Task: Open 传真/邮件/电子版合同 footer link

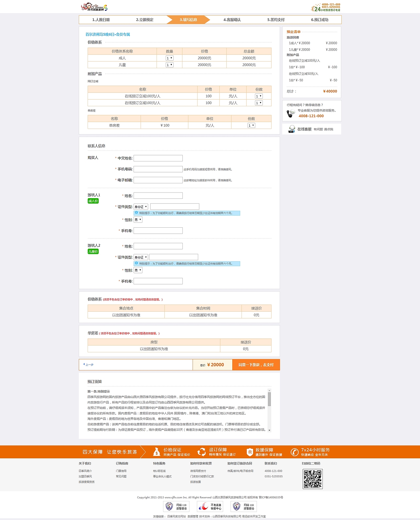Action: (241, 471)
